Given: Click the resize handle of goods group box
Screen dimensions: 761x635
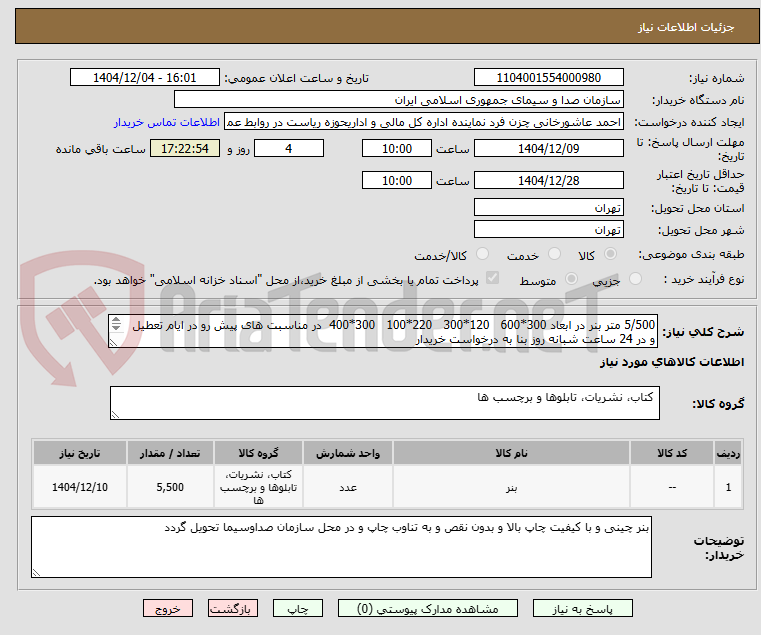Looking at the screenshot, I should coord(115,415).
